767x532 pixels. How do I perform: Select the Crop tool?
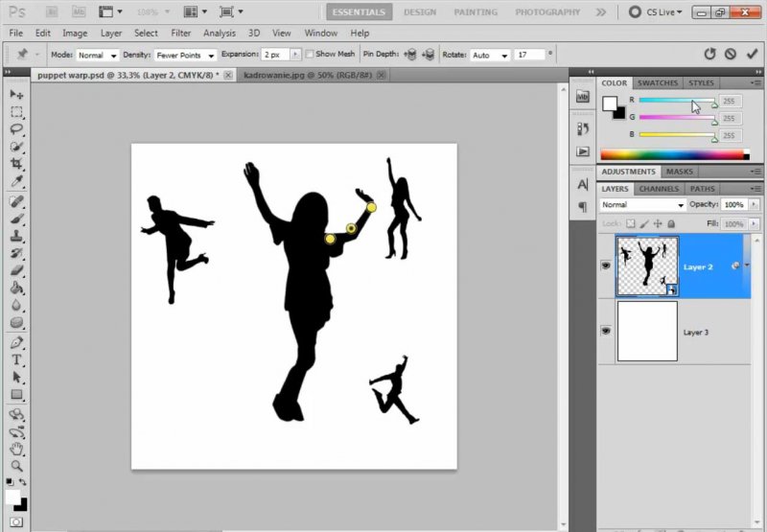pyautogui.click(x=16, y=164)
